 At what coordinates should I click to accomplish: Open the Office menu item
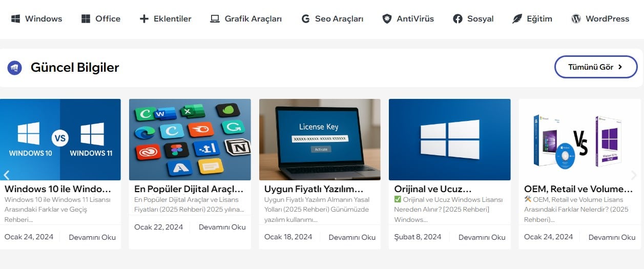(x=101, y=19)
